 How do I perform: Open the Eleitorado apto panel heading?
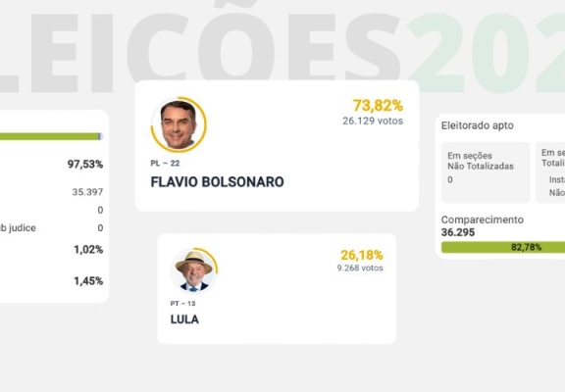478,125
